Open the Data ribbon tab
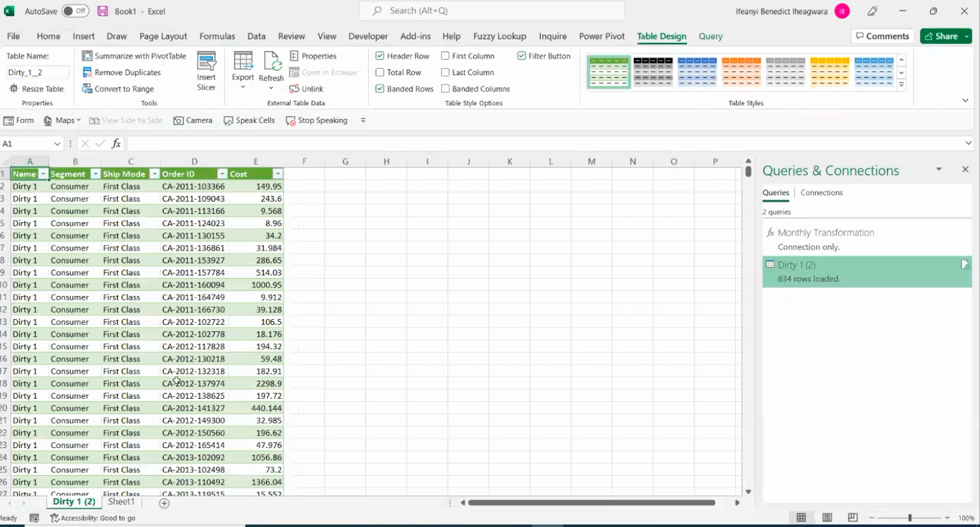The height and width of the screenshot is (527, 980). pos(257,36)
